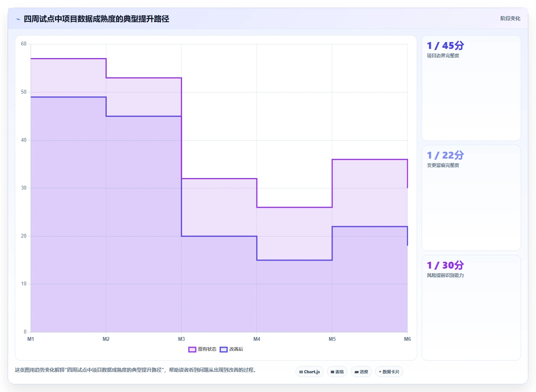536x392 pixels.
Task: Click the chart description caption below the chart
Action: [135, 370]
